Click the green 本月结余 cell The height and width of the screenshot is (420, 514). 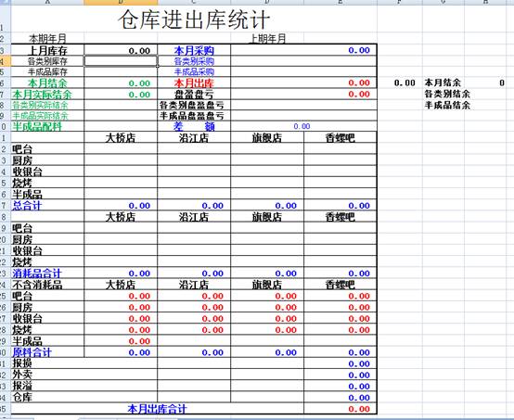[x=47, y=83]
